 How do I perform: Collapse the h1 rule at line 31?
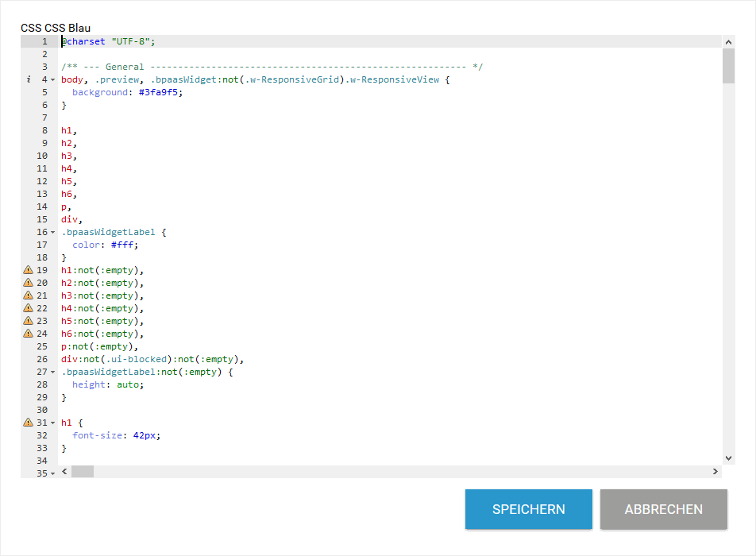point(52,423)
